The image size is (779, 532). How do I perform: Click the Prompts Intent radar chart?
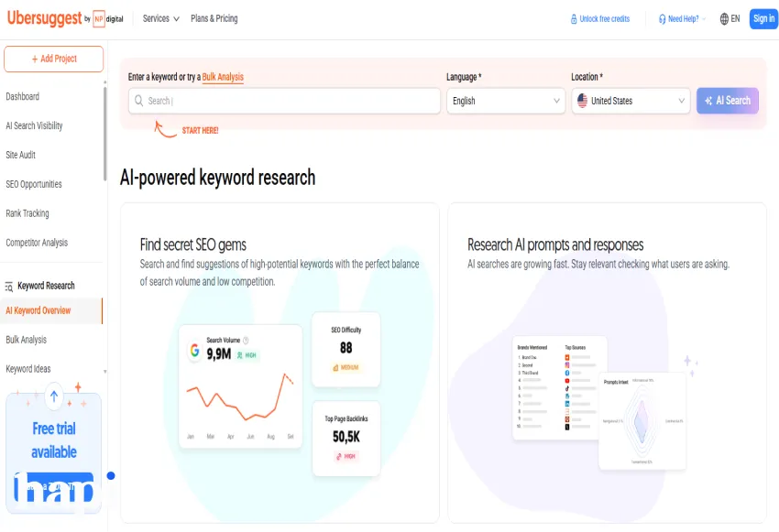[642, 421]
